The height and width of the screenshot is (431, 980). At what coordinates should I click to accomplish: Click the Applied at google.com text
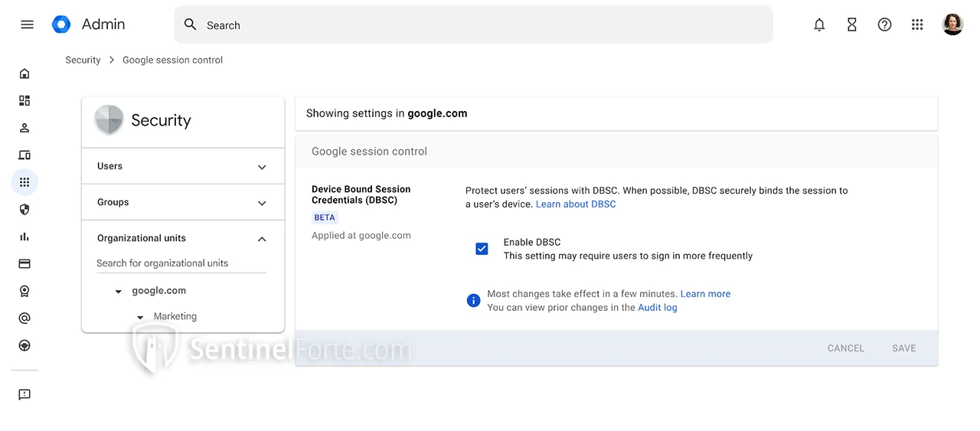tap(361, 236)
